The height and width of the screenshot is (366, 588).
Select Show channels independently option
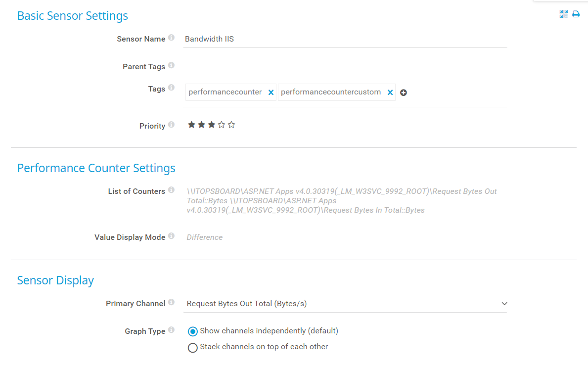click(x=193, y=331)
